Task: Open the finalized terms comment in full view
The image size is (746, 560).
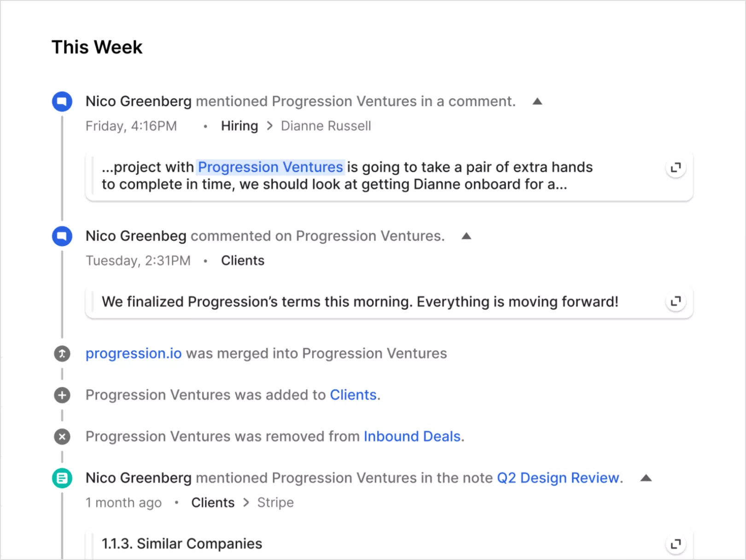Action: click(676, 302)
